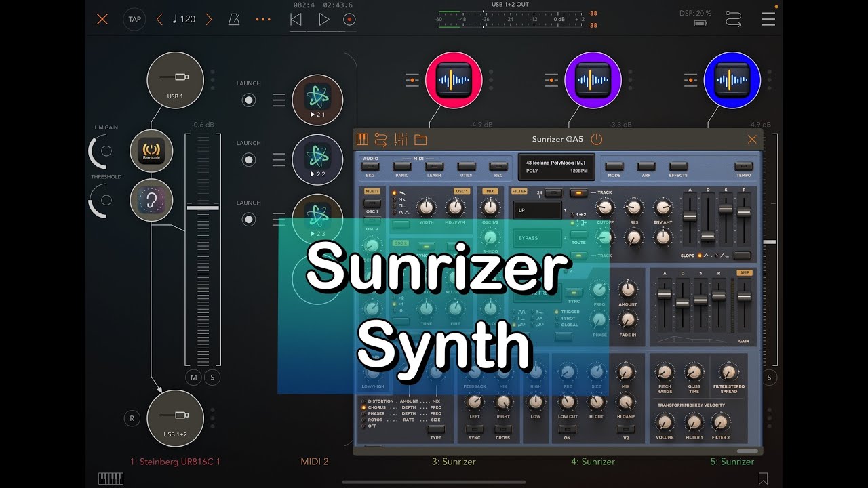The height and width of the screenshot is (488, 868).
Task: Click the MIDI LEARN button
Action: (434, 167)
